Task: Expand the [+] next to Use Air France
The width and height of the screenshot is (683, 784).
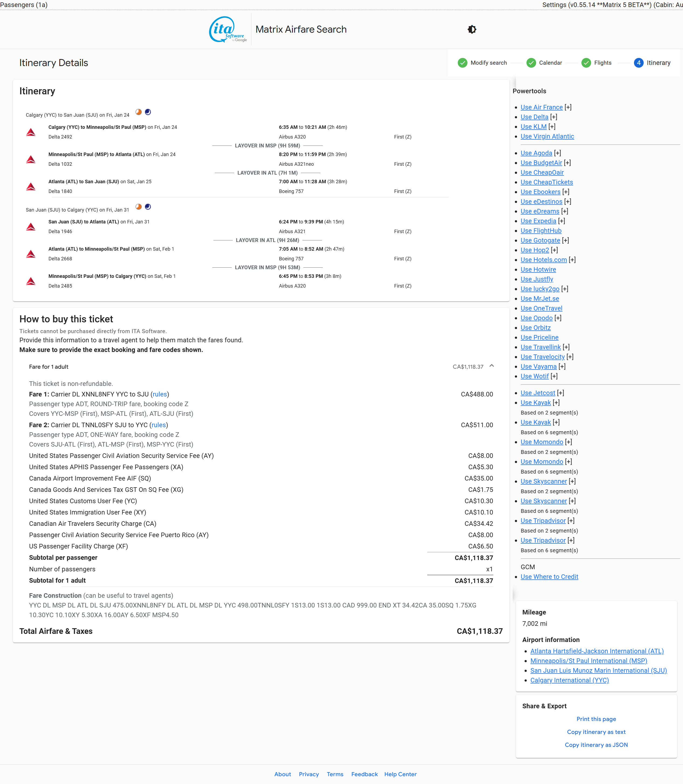Action: [x=568, y=108]
